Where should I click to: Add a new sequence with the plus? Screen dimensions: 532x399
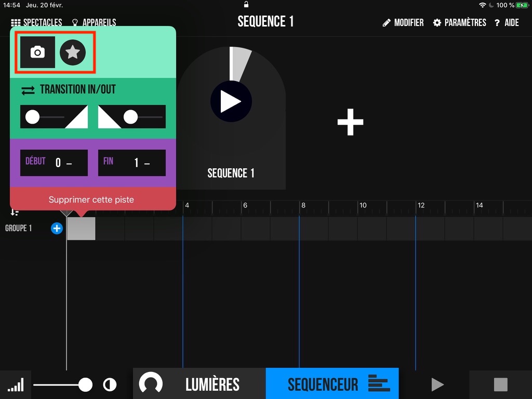[351, 122]
